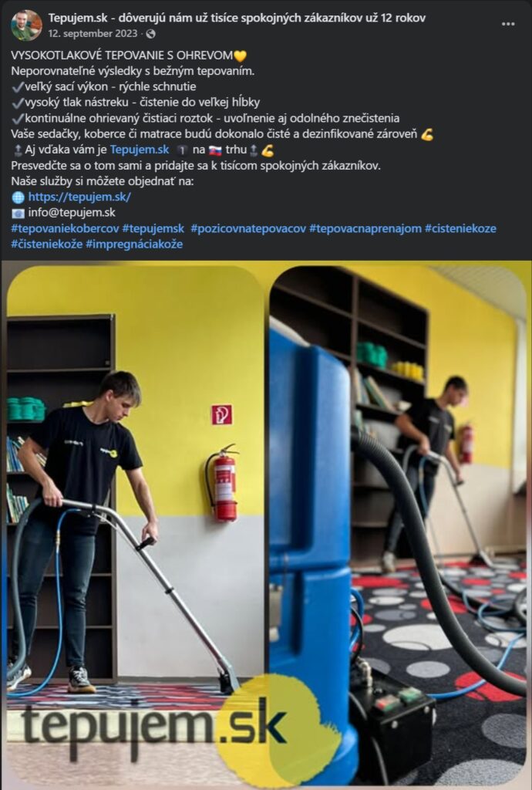This screenshot has width=532, height=790.
Task: Click the #tepovaniekobercov hashtag
Action: coord(65,228)
